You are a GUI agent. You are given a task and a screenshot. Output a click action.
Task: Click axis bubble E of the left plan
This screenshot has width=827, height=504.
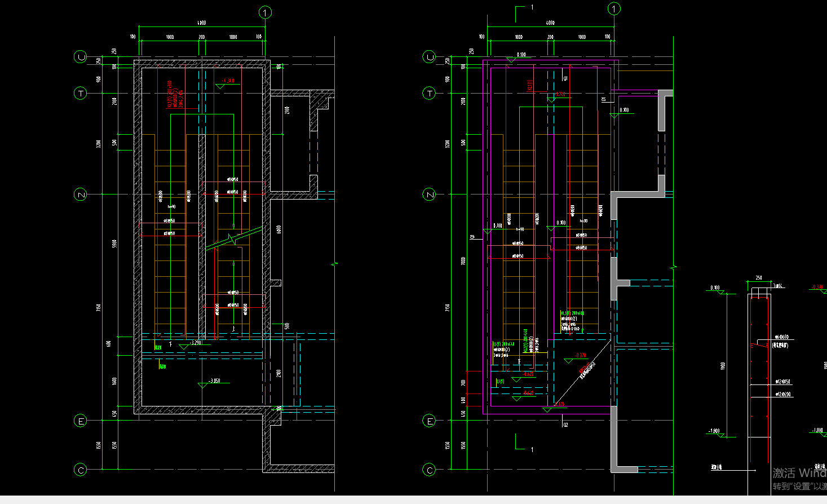coord(81,421)
